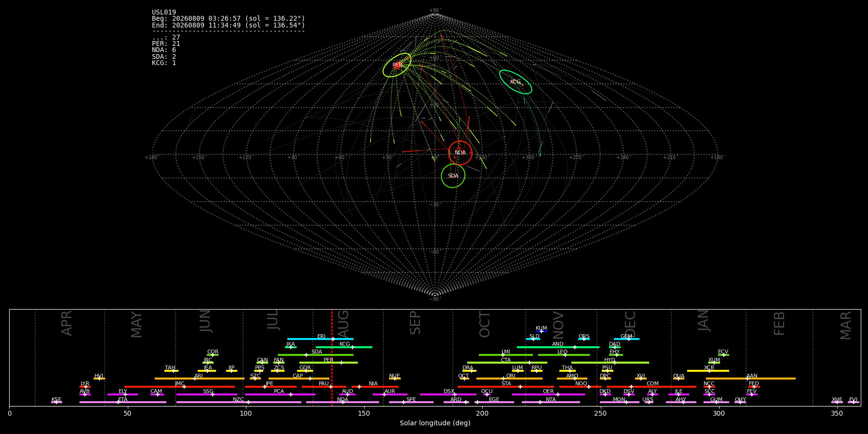Select the 'End: 20260809 11:34:49' line

[x=229, y=25]
